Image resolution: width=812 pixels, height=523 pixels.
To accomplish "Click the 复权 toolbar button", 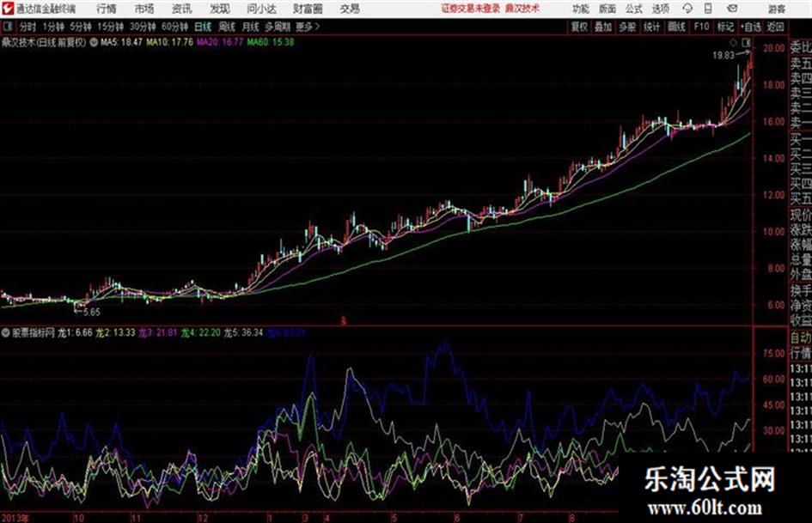I will 578,27.
